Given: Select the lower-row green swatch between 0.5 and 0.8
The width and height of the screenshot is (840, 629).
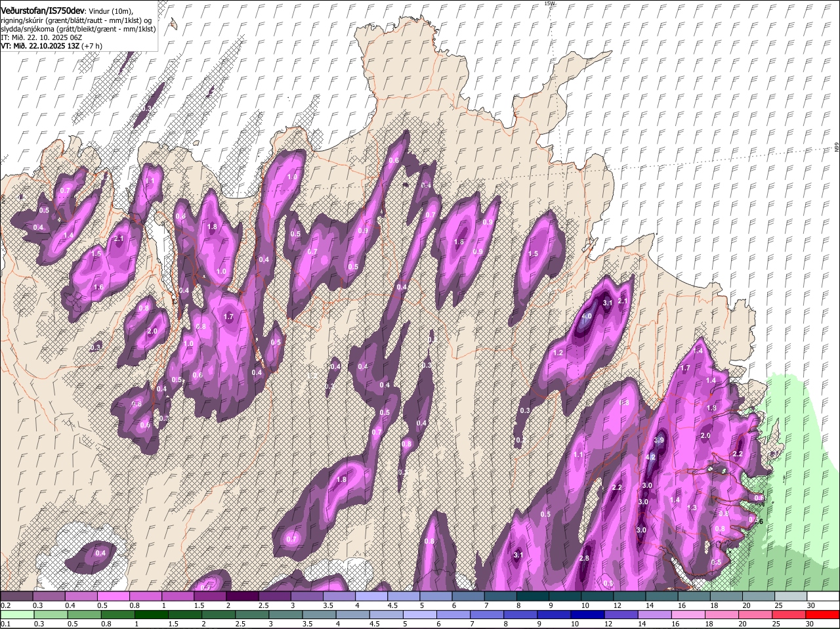Looking at the screenshot, I should click(85, 615).
